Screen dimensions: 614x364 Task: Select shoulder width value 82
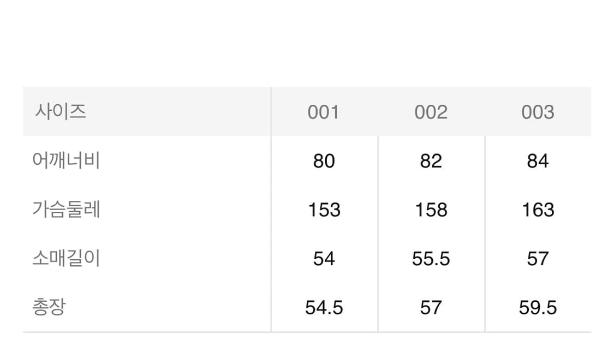(431, 161)
